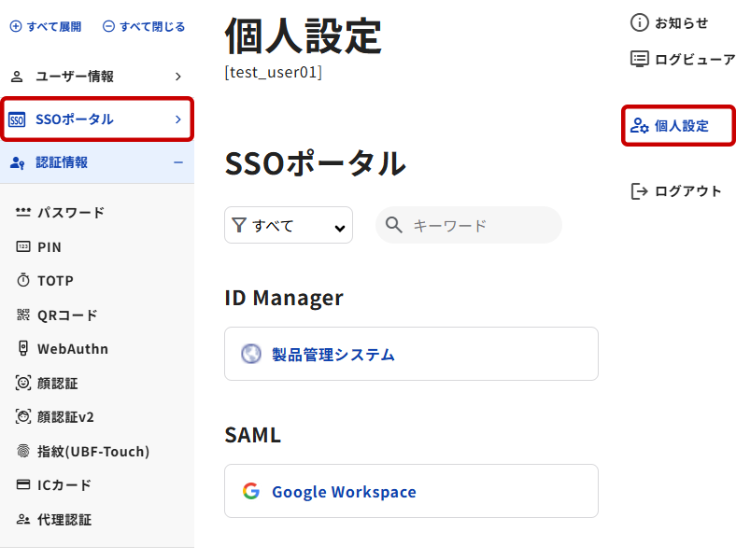Expand the SSOポータル sidebar chevron

(x=177, y=119)
